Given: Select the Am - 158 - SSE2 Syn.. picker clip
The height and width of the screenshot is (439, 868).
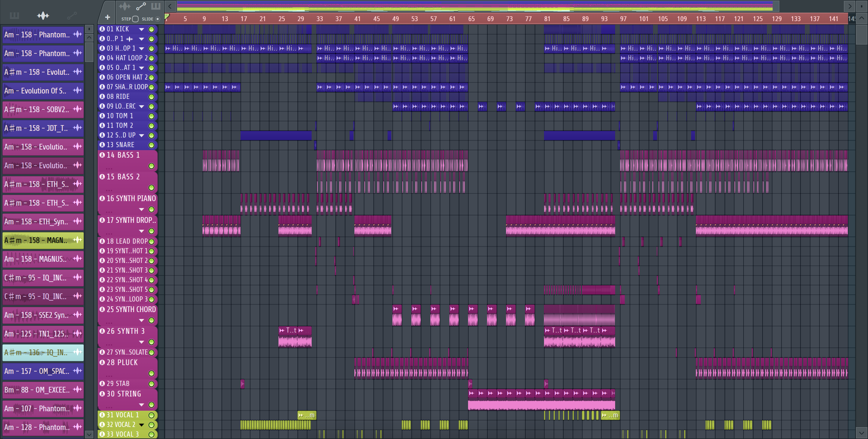Looking at the screenshot, I should (43, 315).
